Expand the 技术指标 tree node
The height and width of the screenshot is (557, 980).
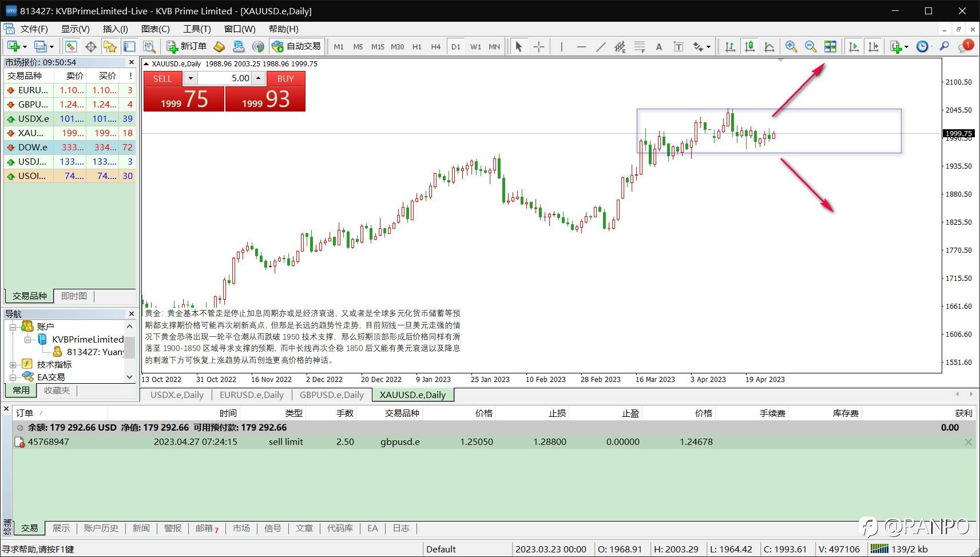13,364
